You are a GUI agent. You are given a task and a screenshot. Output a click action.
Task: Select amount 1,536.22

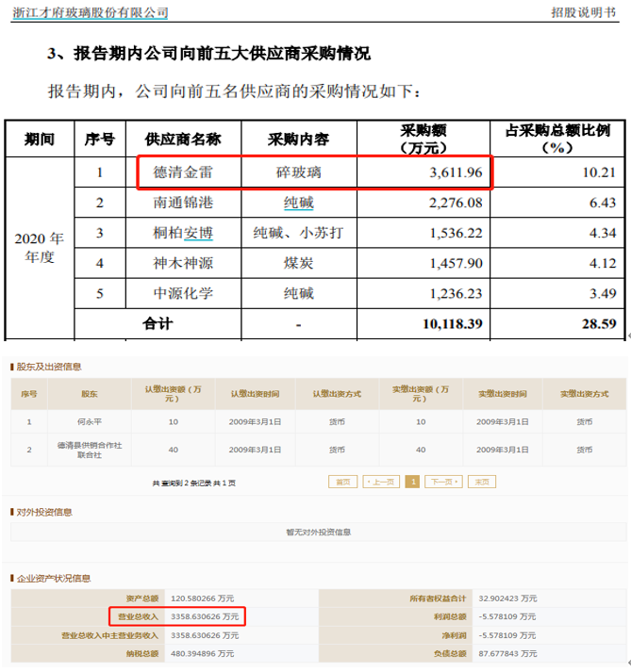point(456,233)
